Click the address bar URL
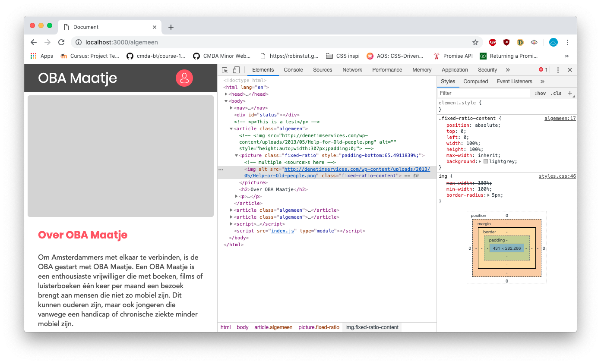 click(122, 42)
